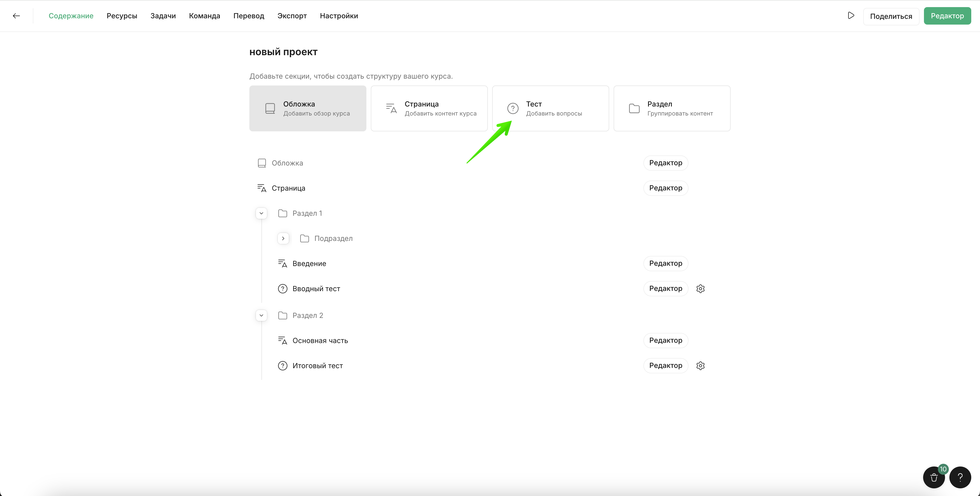The height and width of the screenshot is (496, 980).
Task: Expand the Подраздел chevron
Action: 283,238
